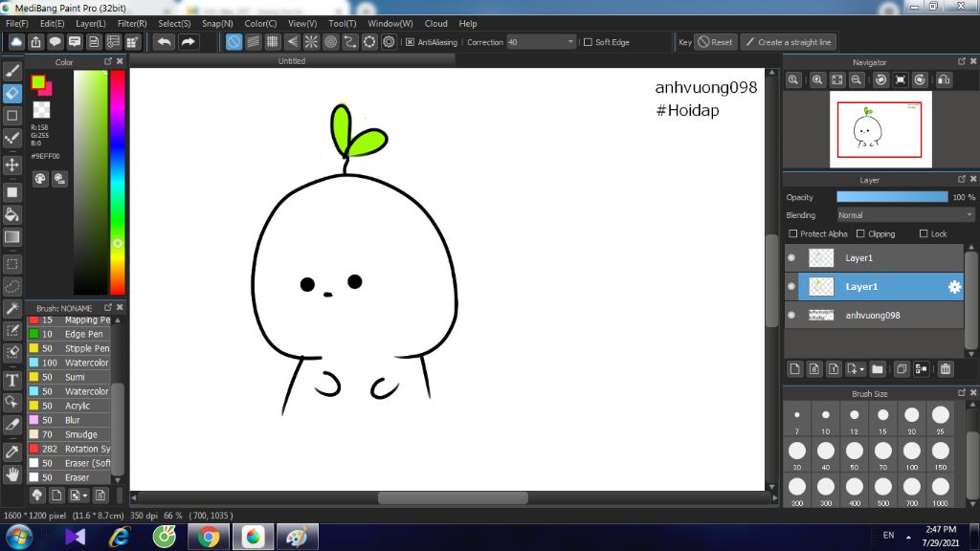Zoom in using the Navigator plus magnifier
The width and height of the screenshot is (980, 551).
click(817, 80)
